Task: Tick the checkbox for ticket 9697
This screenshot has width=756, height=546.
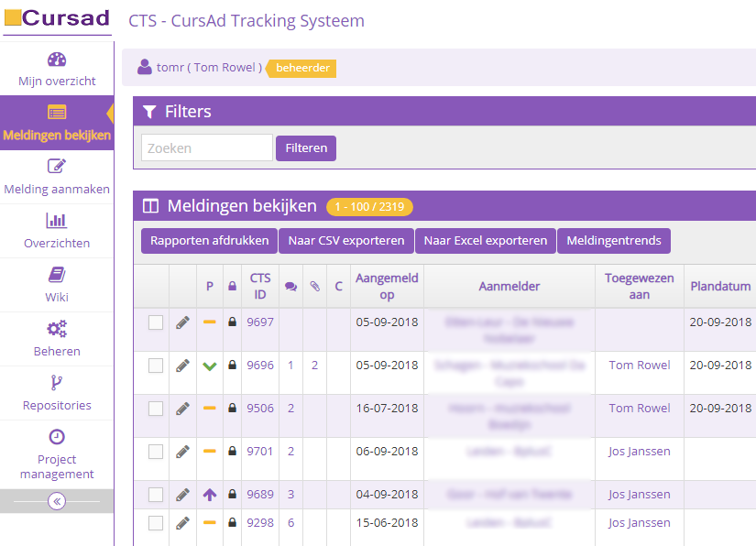Action: click(156, 322)
